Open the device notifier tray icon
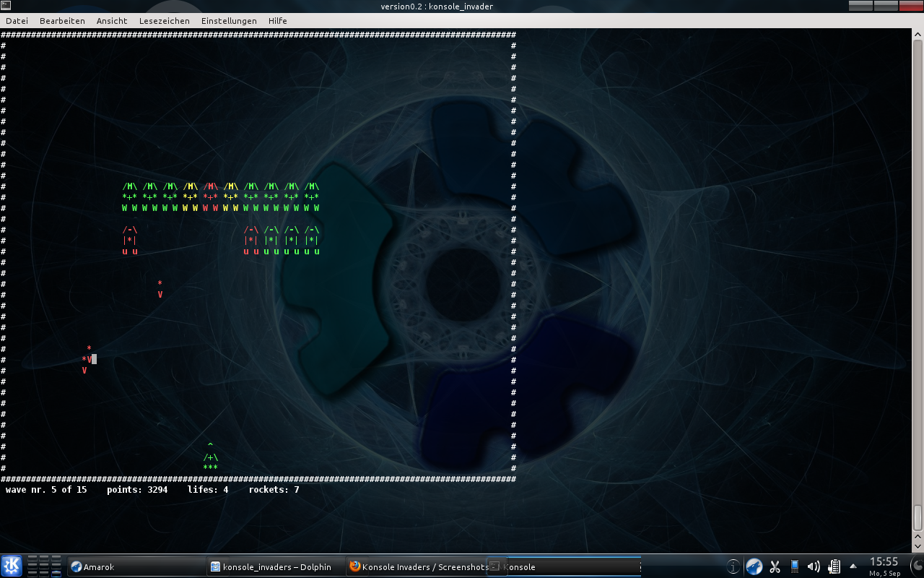Viewport: 924px width, 578px height. point(795,567)
